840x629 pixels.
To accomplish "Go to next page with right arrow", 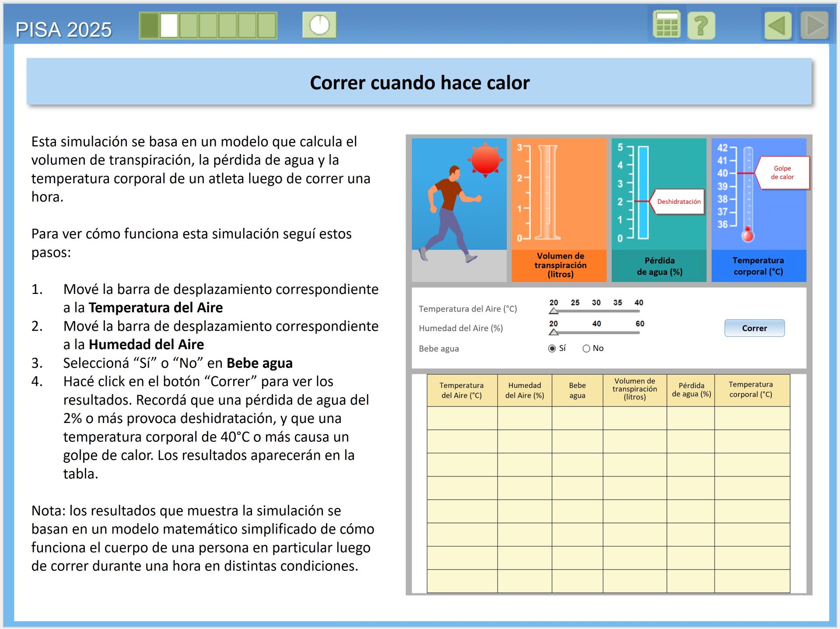I will click(814, 26).
